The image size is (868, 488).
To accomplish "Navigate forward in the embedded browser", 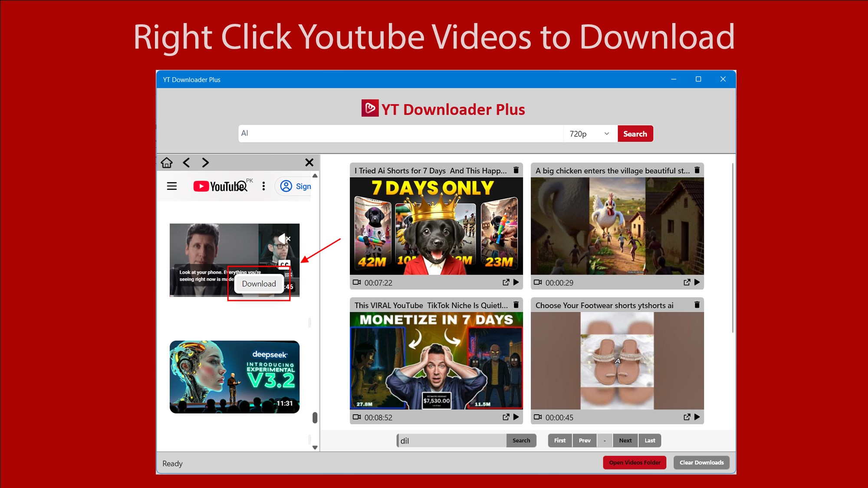I will click(x=205, y=163).
